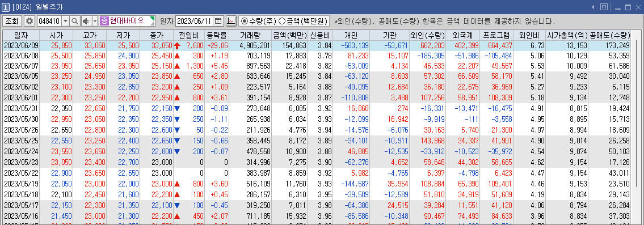Open the calendar date picker icon
644x225 pixels.
218,20
